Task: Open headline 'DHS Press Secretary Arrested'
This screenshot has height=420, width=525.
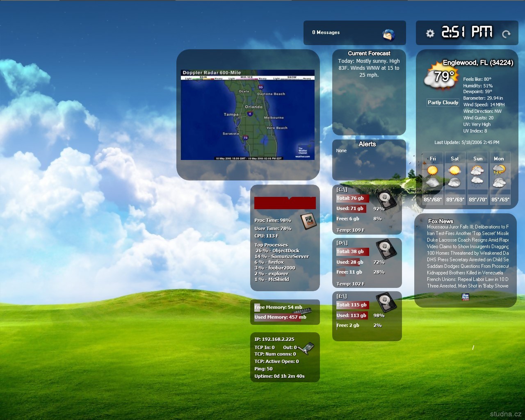Action: click(x=468, y=260)
